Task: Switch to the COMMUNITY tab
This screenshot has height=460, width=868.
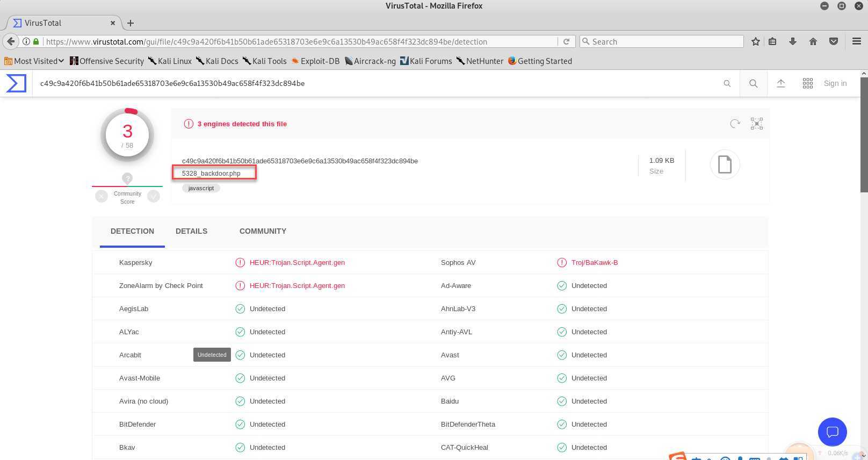Action: tap(263, 231)
